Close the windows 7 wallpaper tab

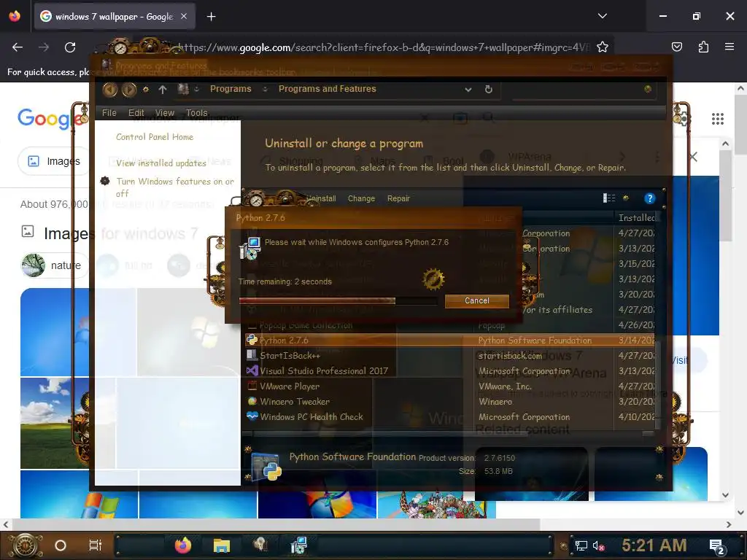pos(184,16)
